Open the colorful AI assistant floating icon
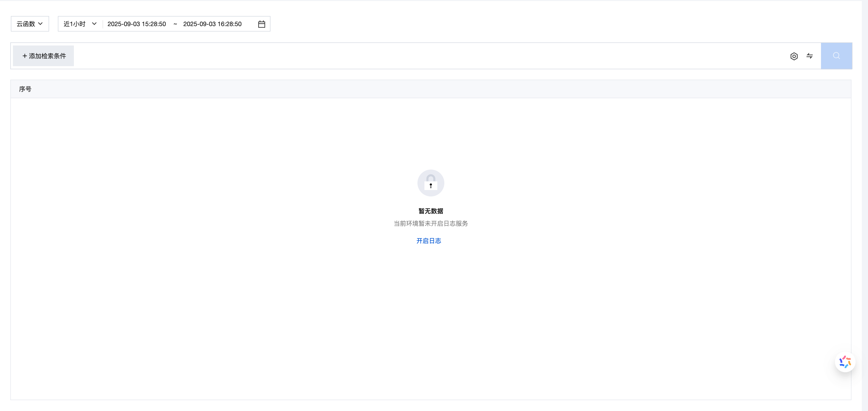The height and width of the screenshot is (411, 868). [x=845, y=362]
